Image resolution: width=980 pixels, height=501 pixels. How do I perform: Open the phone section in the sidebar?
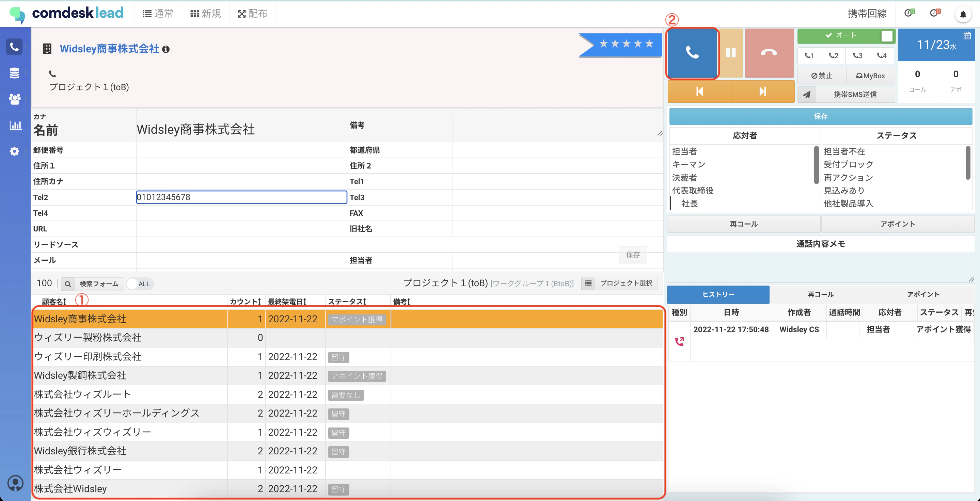click(14, 47)
